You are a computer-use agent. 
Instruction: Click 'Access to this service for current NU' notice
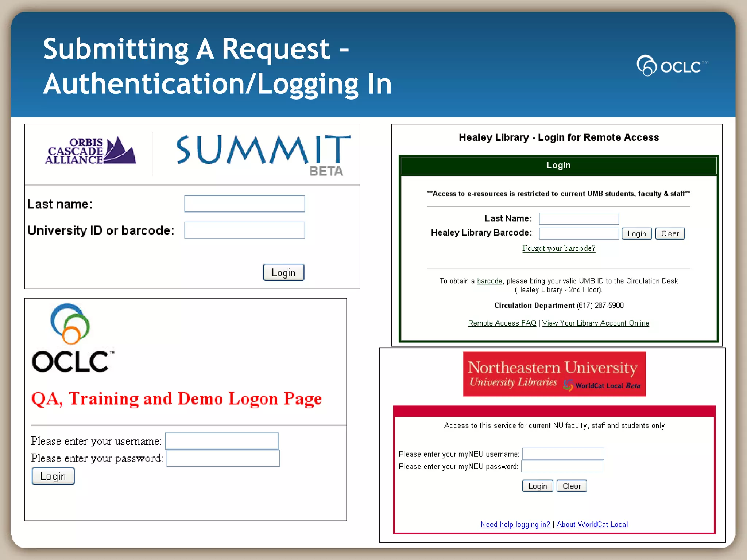pos(554,425)
